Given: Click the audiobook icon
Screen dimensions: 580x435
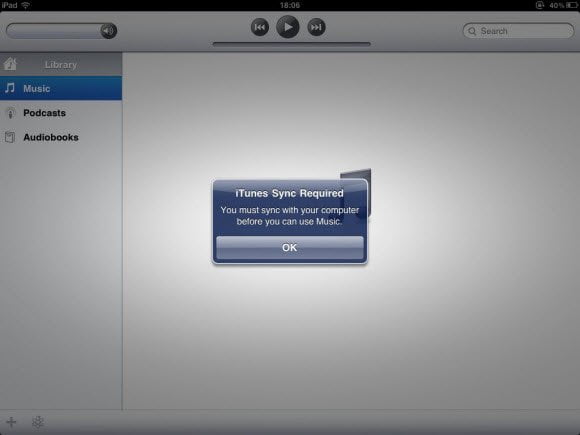Looking at the screenshot, I should pyautogui.click(x=10, y=137).
